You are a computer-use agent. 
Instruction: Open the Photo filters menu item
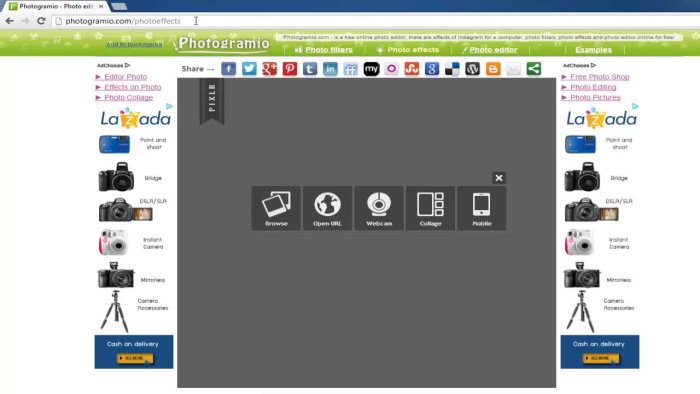[329, 50]
